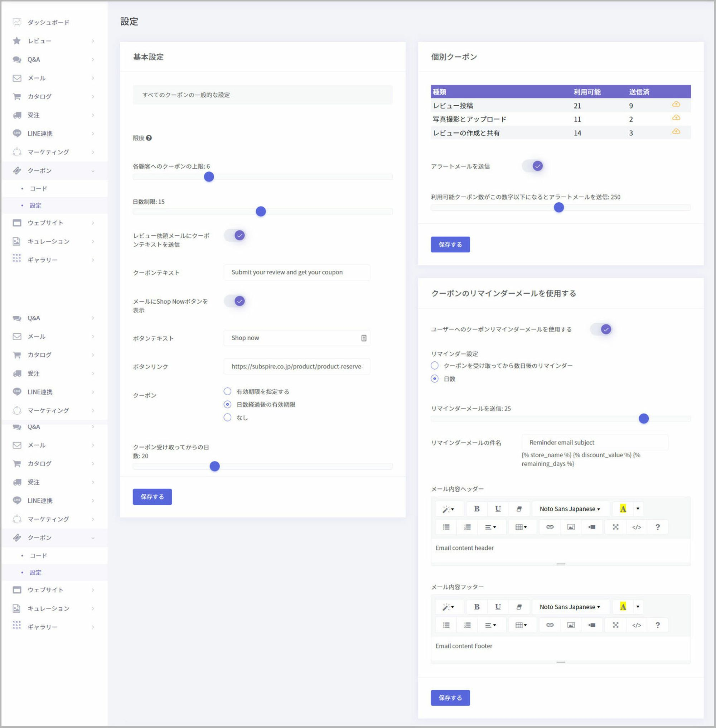Click upload icon for レビュー投稿 row
Image resolution: width=716 pixels, height=728 pixels.
pyautogui.click(x=676, y=104)
